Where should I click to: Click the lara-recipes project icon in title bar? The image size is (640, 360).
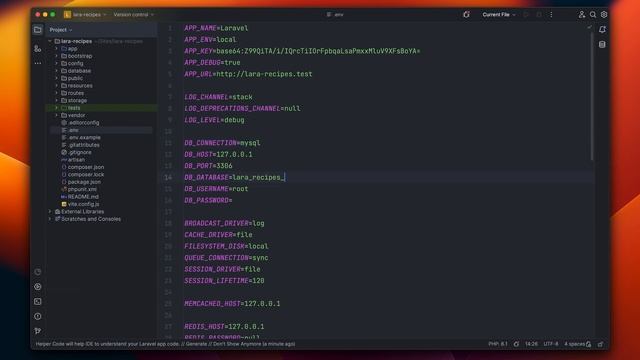pos(67,15)
